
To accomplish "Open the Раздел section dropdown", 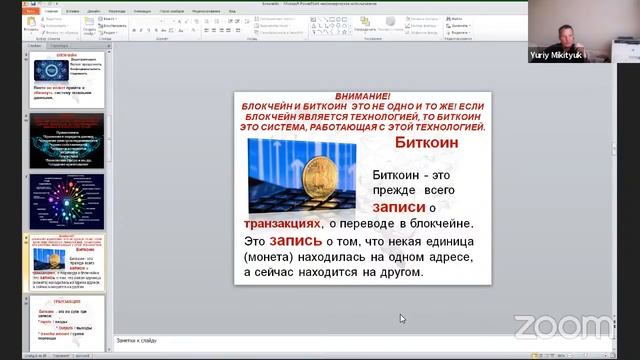I will (108, 33).
